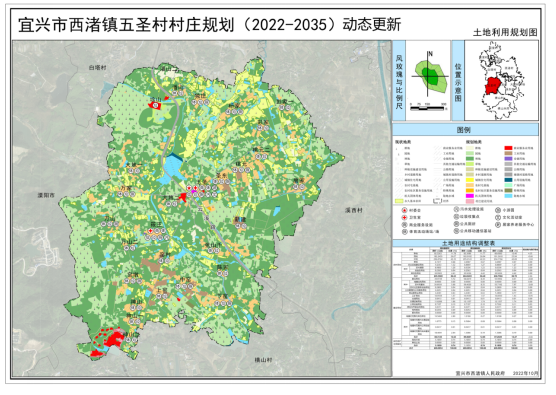Image resolution: width=556 pixels, height=395 pixels.
Task: Select the 公共移动通信基站 legend symbol
Action: pos(456,230)
